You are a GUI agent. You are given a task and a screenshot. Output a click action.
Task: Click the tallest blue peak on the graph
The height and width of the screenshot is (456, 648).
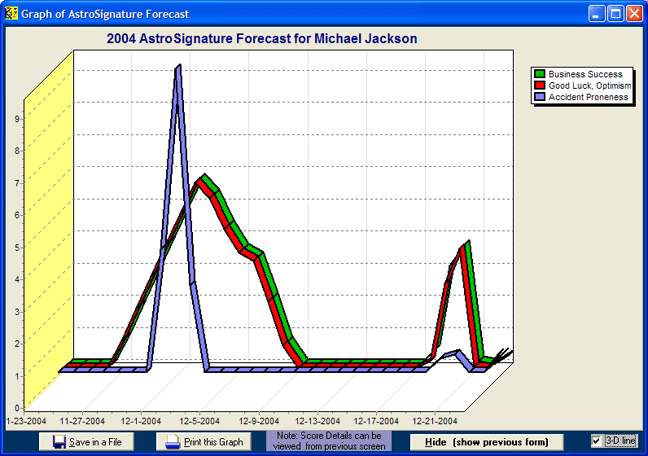[178, 68]
